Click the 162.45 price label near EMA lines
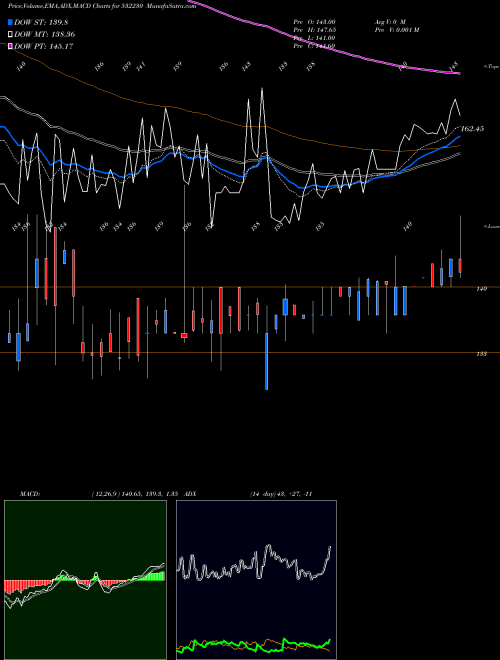Screen dimensions: 500x660 [473, 129]
